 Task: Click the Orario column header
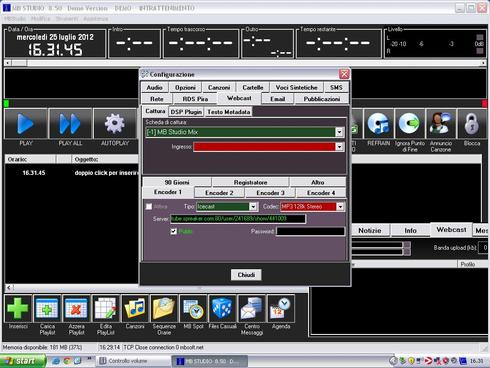click(x=30, y=159)
